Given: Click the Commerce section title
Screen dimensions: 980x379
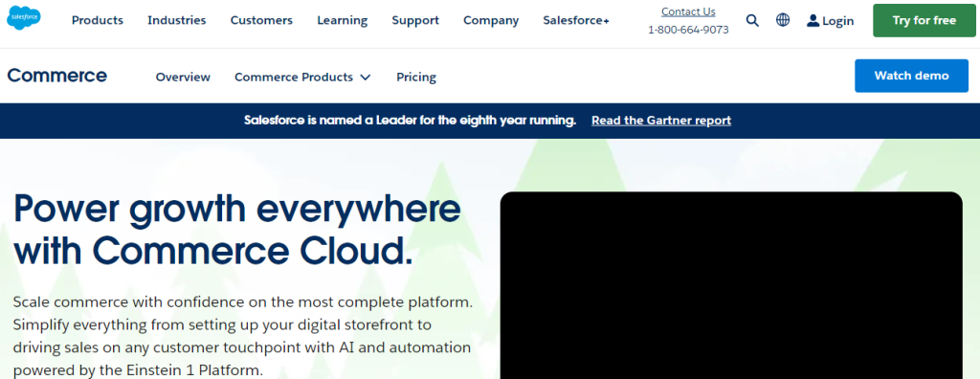Looking at the screenshot, I should point(56,76).
